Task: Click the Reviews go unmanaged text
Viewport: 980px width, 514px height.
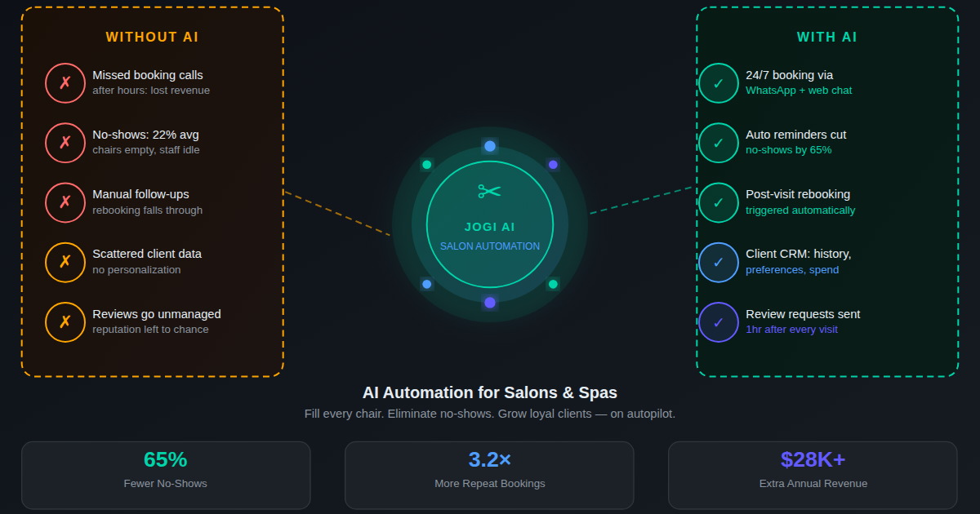Action: pos(157,314)
